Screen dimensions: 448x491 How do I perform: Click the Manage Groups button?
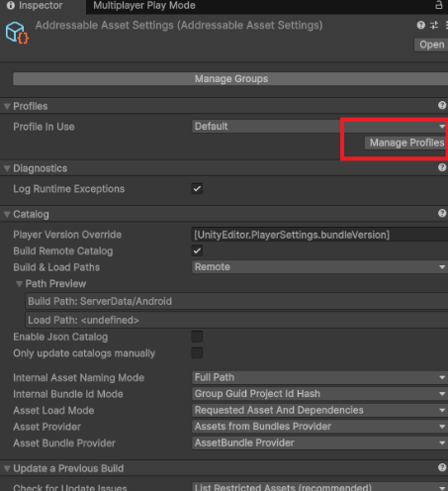(x=230, y=79)
